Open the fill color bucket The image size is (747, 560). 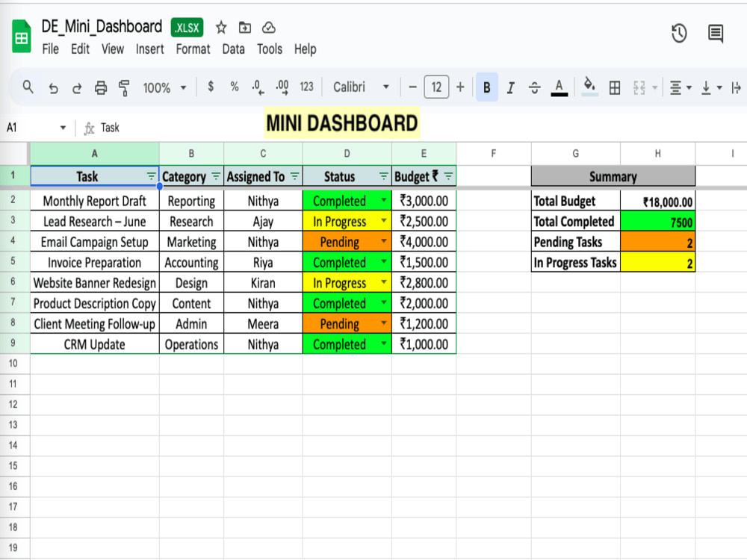pyautogui.click(x=590, y=87)
